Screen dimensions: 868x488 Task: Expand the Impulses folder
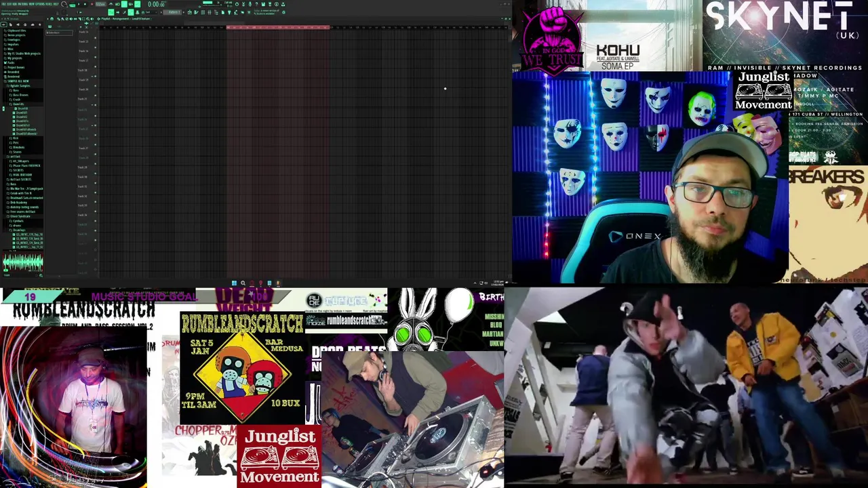point(12,44)
